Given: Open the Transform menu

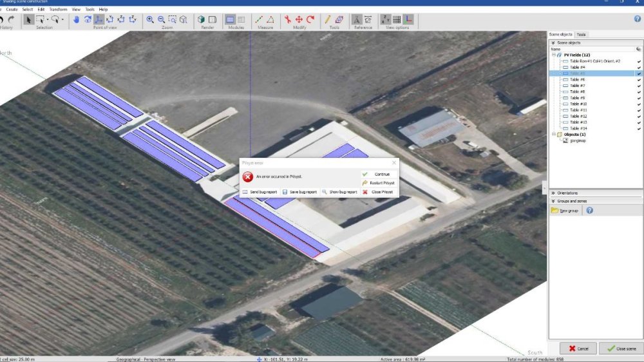Looking at the screenshot, I should (x=58, y=10).
